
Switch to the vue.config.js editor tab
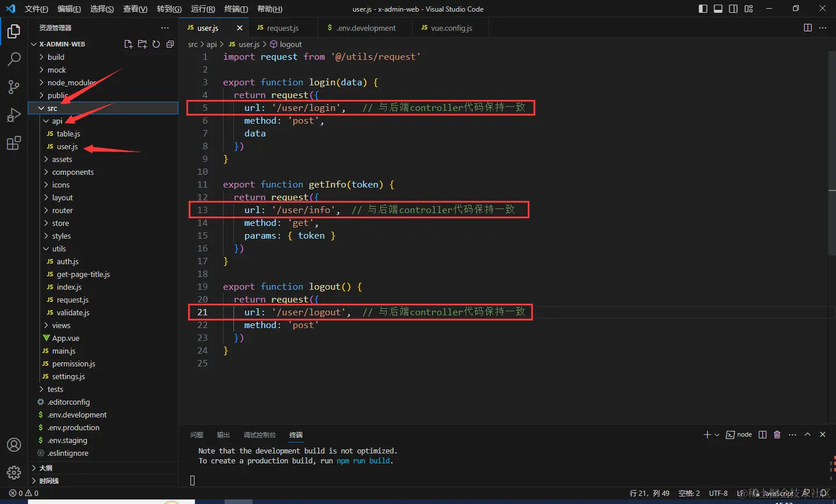point(451,28)
